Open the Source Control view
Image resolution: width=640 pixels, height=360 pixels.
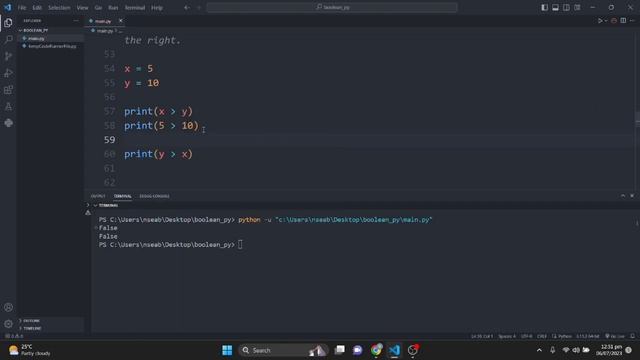pyautogui.click(x=8, y=56)
